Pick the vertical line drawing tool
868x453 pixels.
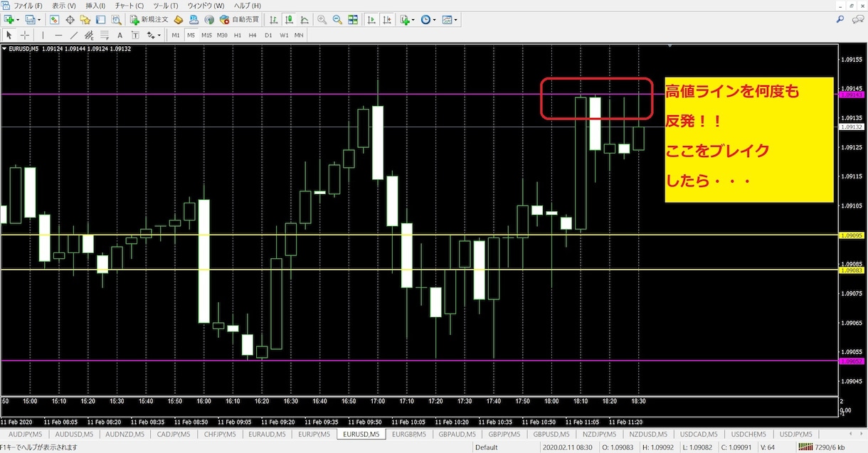(43, 35)
